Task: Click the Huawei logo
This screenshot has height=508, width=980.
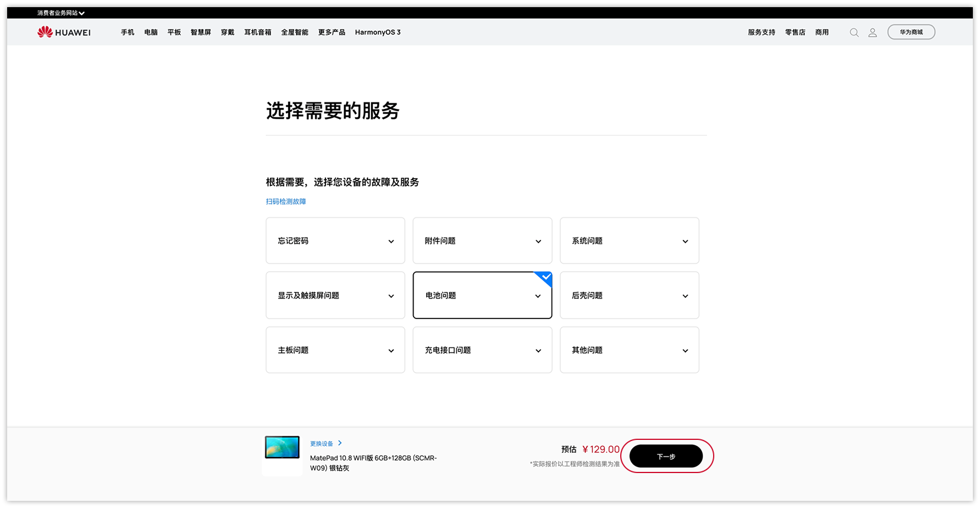Action: (64, 32)
